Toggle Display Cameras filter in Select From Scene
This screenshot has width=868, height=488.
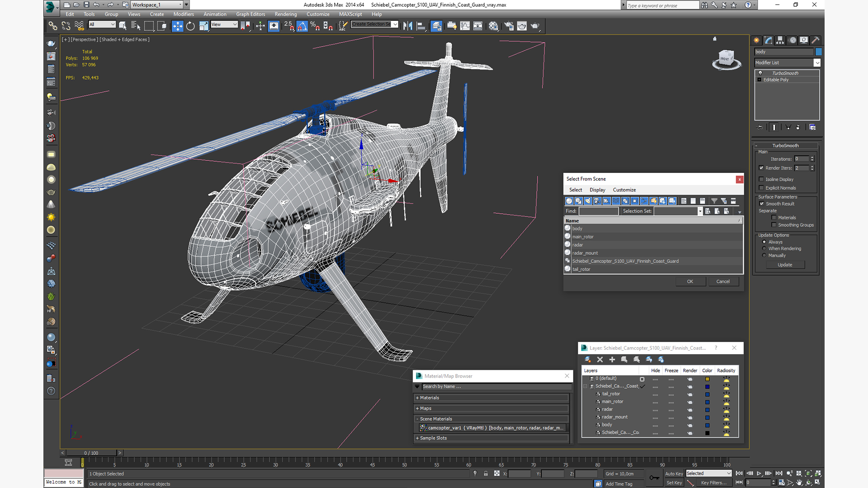(597, 201)
